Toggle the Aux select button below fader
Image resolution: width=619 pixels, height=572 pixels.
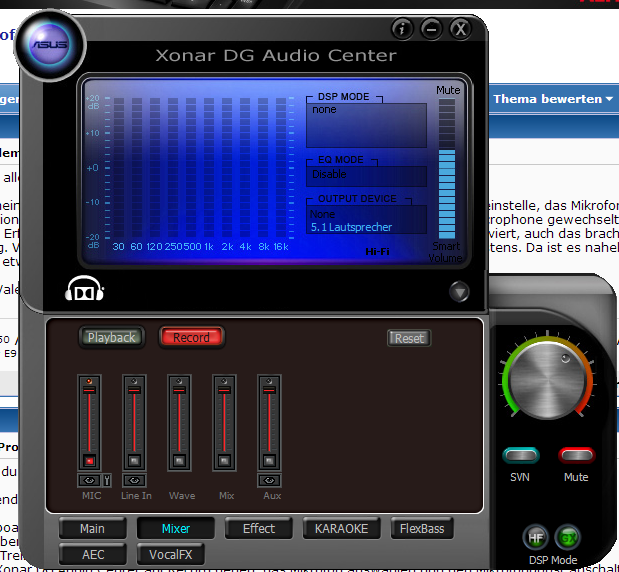[x=269, y=460]
